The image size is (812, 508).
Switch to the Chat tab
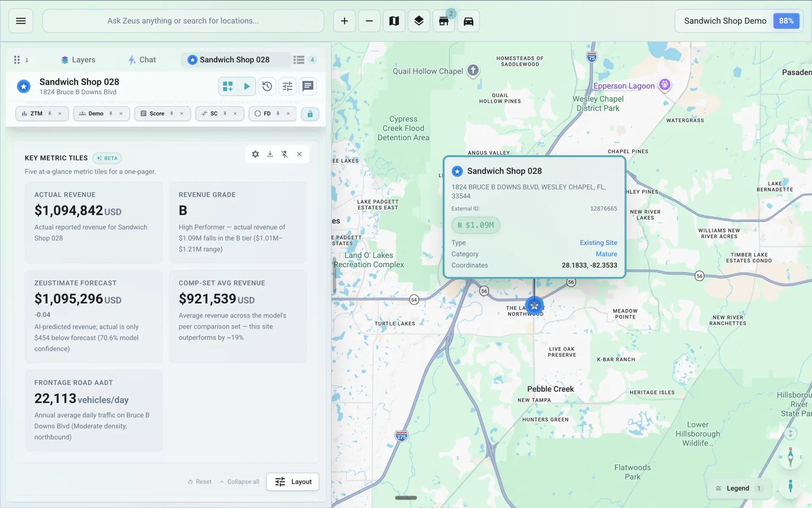[142, 60]
